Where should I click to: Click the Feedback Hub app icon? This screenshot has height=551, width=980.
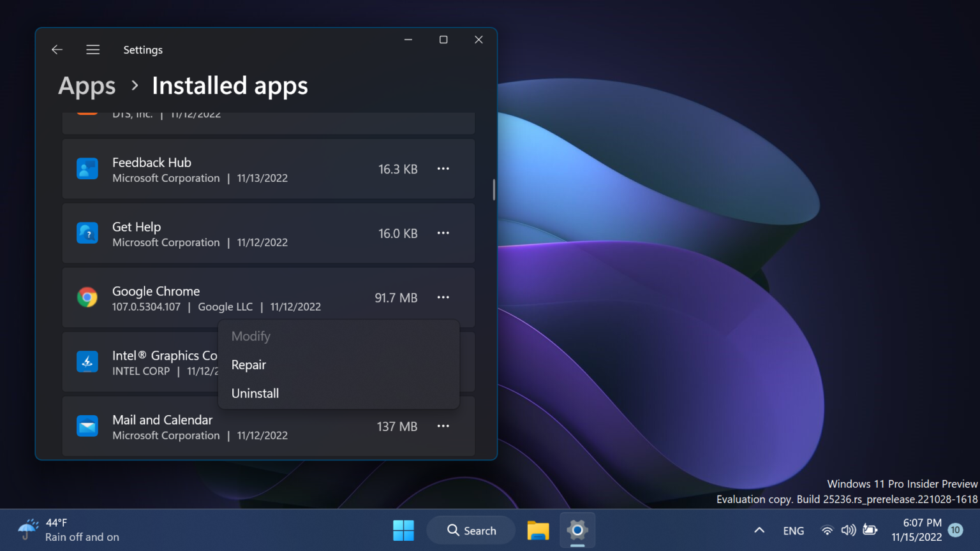point(87,169)
